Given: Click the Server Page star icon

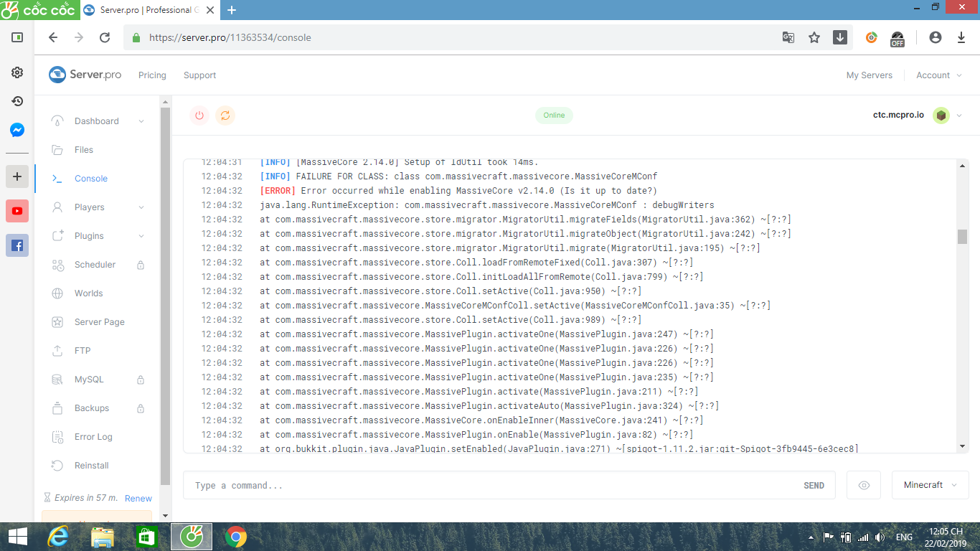Looking at the screenshot, I should pyautogui.click(x=58, y=322).
